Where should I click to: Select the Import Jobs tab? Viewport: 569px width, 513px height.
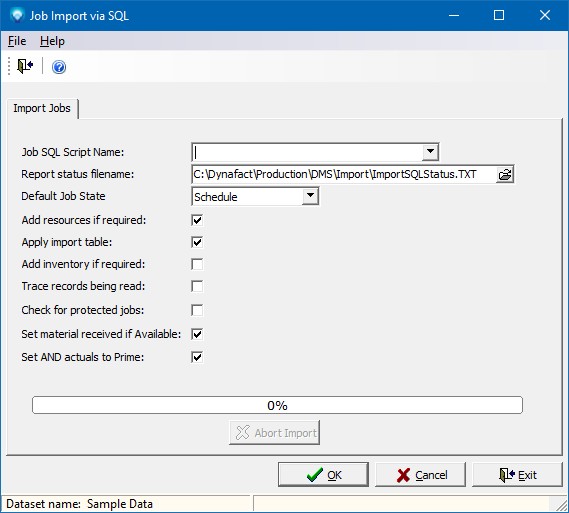pyautogui.click(x=42, y=108)
